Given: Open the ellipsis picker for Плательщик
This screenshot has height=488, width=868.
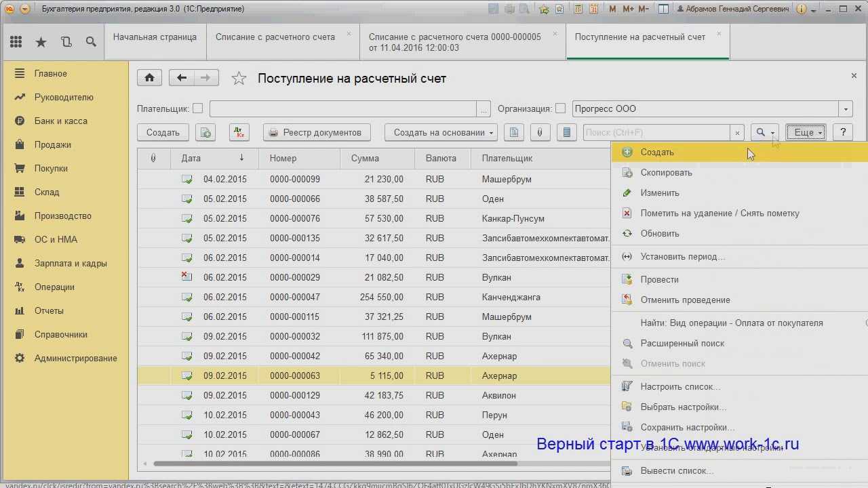Looking at the screenshot, I should (x=484, y=109).
